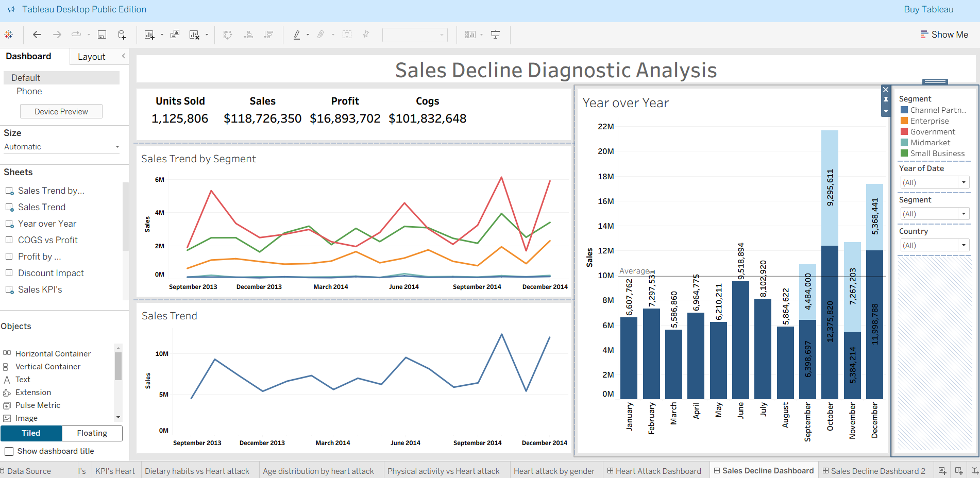This screenshot has width=980, height=478.
Task: Click New Worksheet tab icon at bottom
Action: tap(942, 471)
